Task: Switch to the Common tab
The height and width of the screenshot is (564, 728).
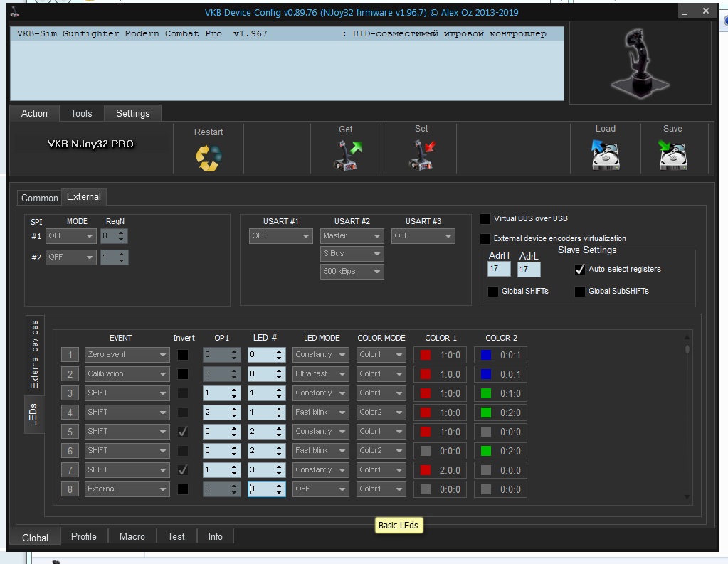Action: tap(39, 198)
